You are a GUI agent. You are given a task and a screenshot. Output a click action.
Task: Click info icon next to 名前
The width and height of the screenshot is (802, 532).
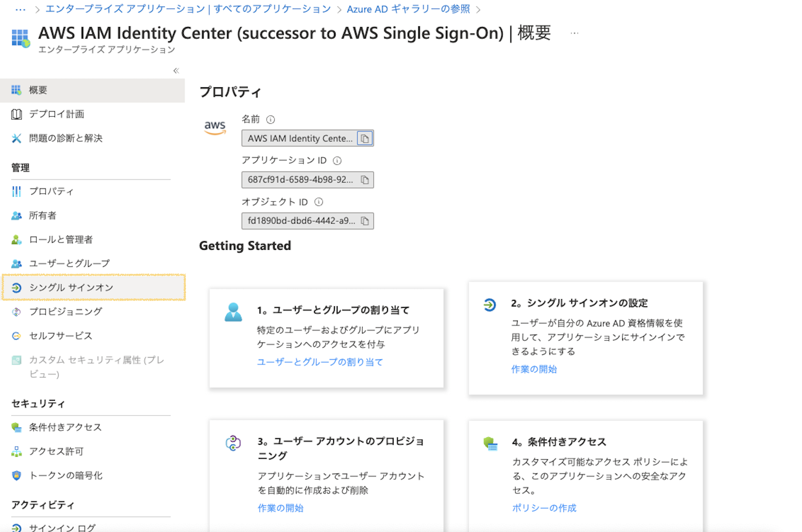270,120
